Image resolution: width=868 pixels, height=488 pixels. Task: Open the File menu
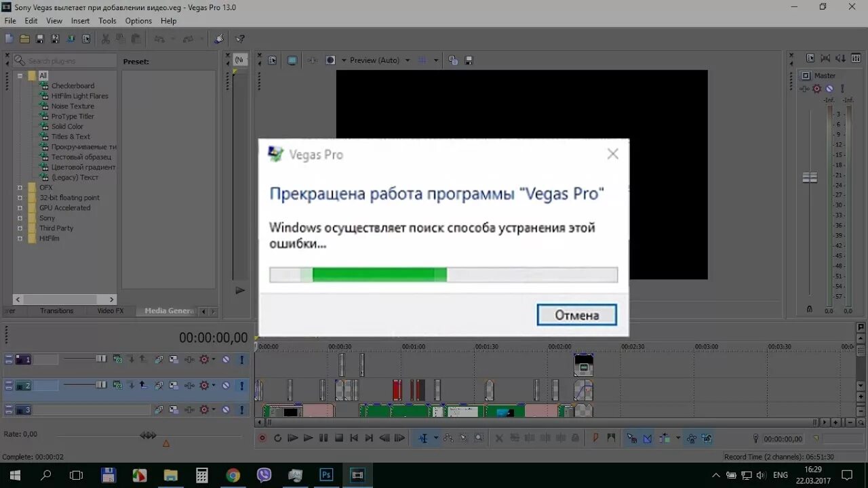coord(10,21)
